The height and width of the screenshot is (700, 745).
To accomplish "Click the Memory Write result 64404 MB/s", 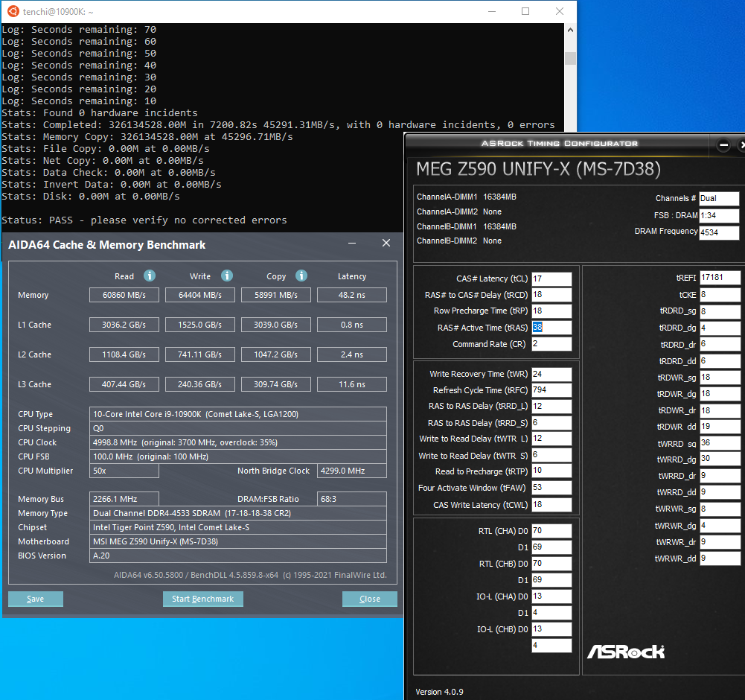I will 200,295.
